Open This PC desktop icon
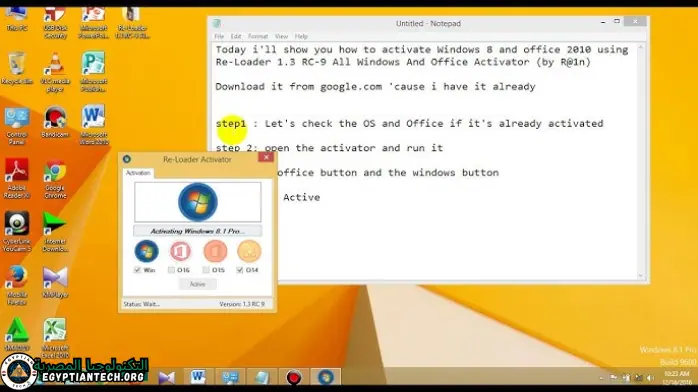This screenshot has height=392, width=698. coord(17,19)
